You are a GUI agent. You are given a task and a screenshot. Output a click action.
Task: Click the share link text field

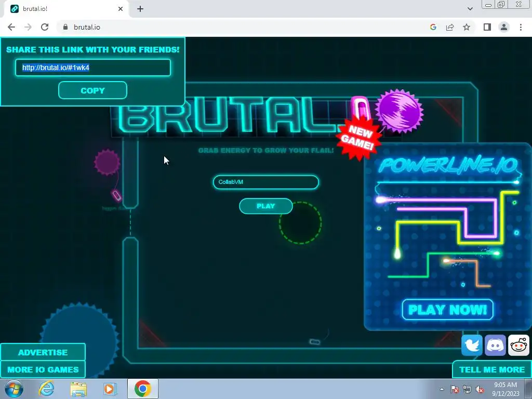92,68
